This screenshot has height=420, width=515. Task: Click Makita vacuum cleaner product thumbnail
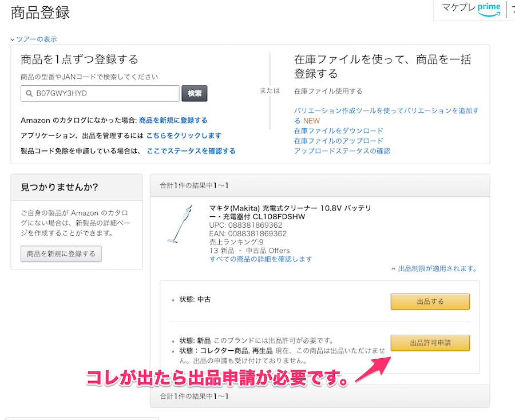[180, 224]
